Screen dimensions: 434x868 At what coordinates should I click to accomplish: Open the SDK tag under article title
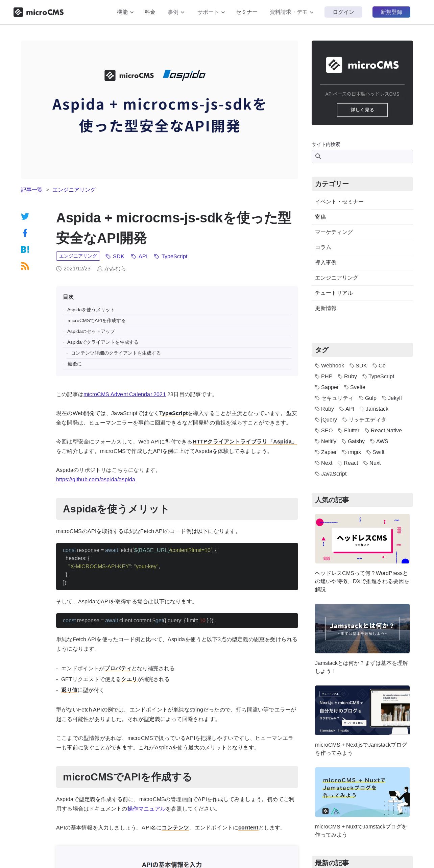click(115, 257)
